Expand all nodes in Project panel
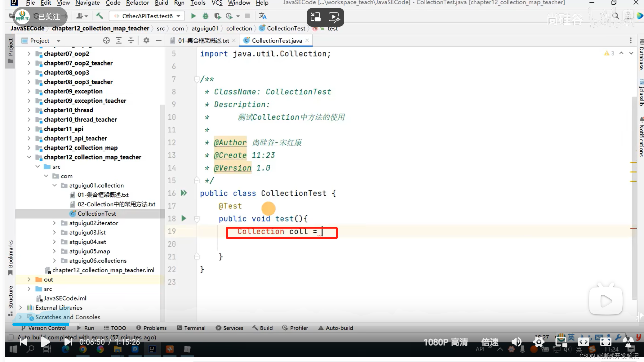This screenshot has height=362, width=644. [118, 40]
